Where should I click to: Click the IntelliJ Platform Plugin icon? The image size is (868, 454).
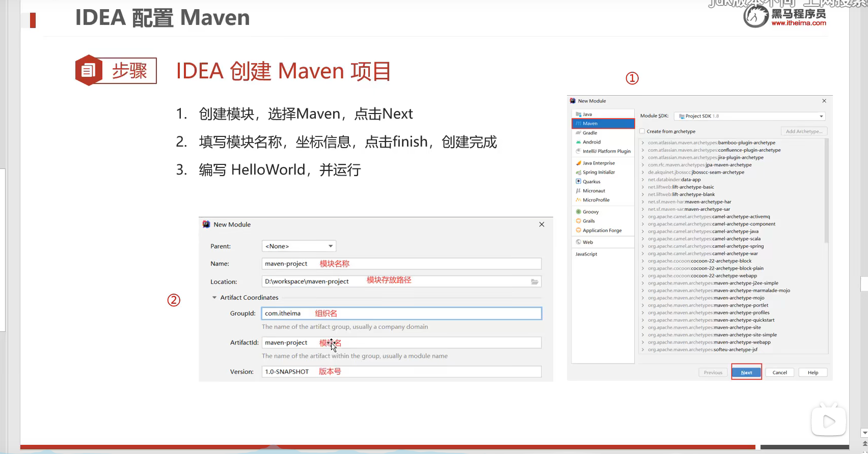(579, 151)
